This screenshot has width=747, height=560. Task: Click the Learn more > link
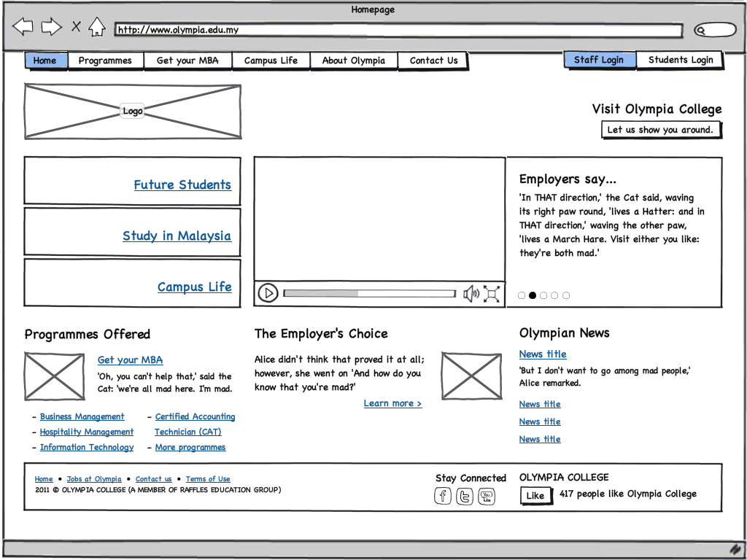click(x=392, y=403)
